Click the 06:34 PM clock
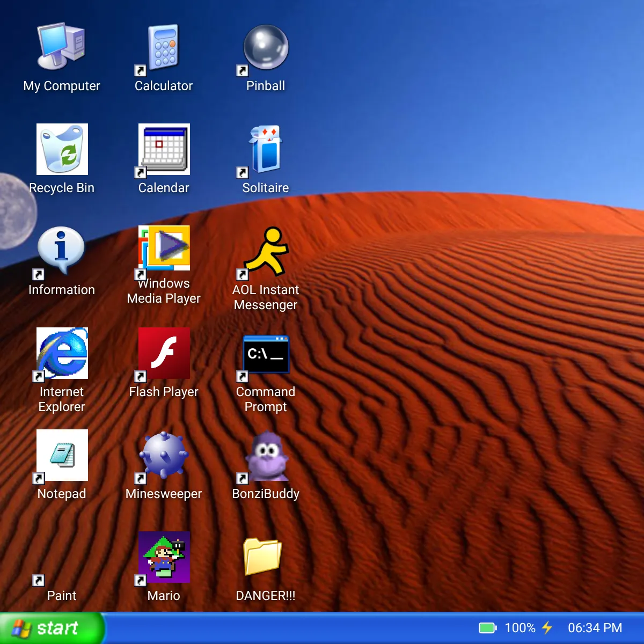This screenshot has height=644, width=644. pyautogui.click(x=595, y=628)
